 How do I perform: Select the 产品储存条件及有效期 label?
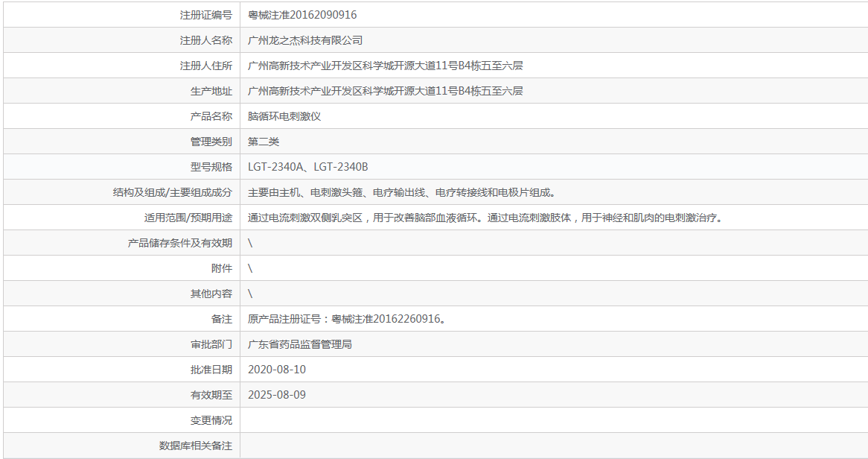[x=180, y=244]
